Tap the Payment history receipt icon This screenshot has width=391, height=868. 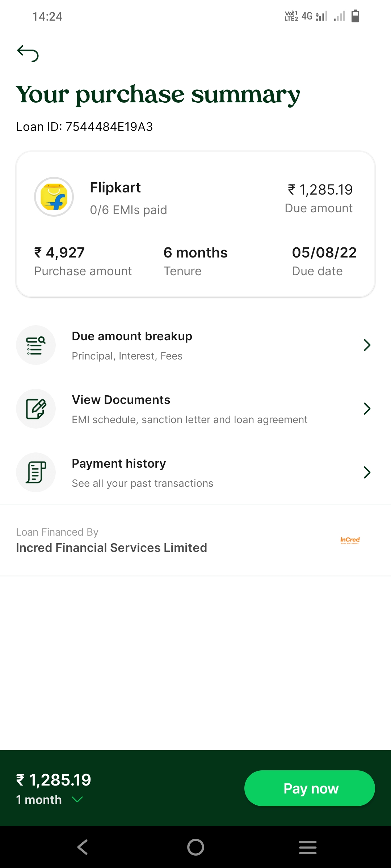click(x=36, y=472)
